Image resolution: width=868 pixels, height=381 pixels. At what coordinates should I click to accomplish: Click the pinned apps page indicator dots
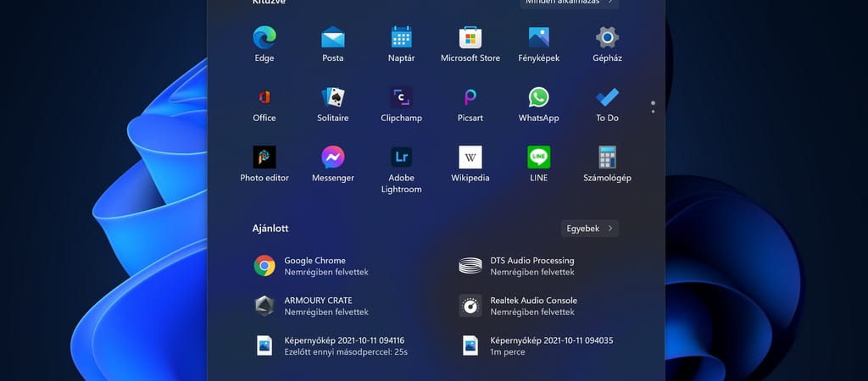[x=653, y=107]
